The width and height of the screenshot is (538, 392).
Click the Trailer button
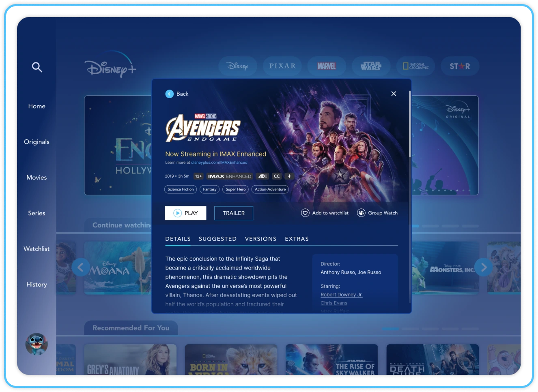pyautogui.click(x=234, y=213)
